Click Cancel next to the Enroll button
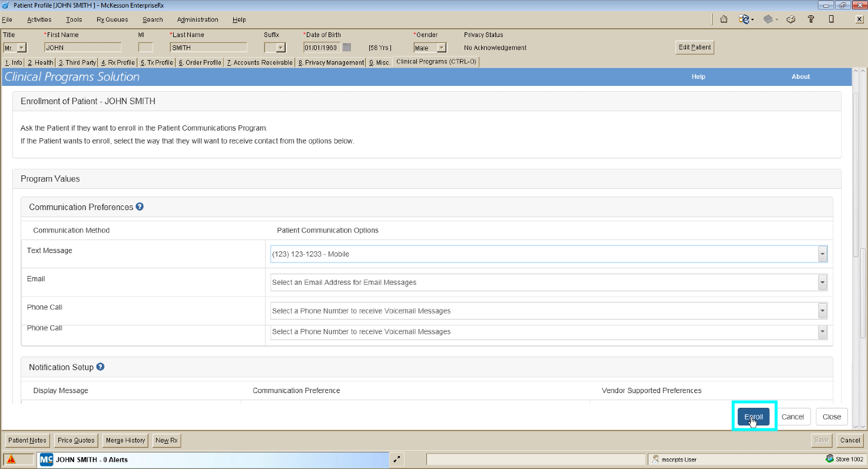Viewport: 868px width, 469px height. [x=793, y=417]
